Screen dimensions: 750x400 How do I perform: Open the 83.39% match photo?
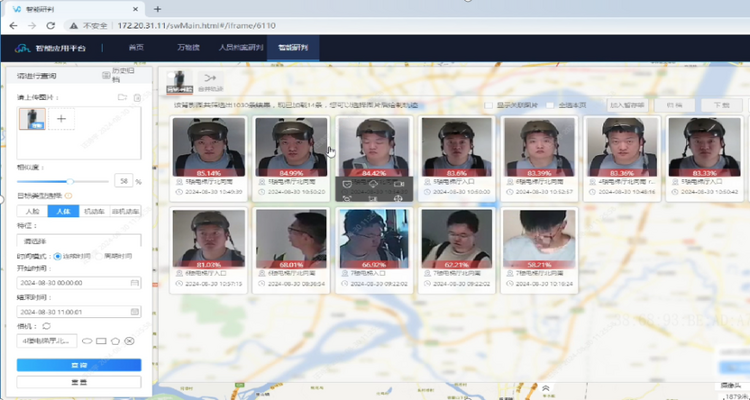pos(540,147)
